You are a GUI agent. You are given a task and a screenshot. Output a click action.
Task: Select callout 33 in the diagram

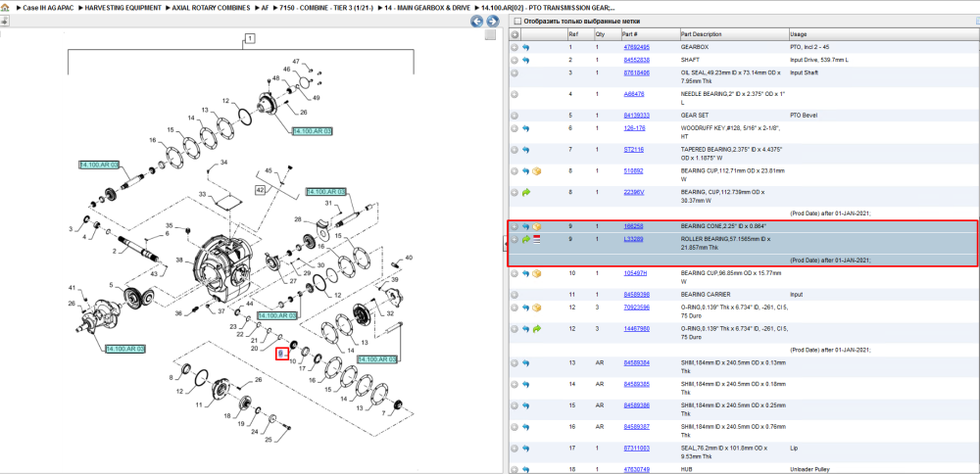pyautogui.click(x=202, y=195)
